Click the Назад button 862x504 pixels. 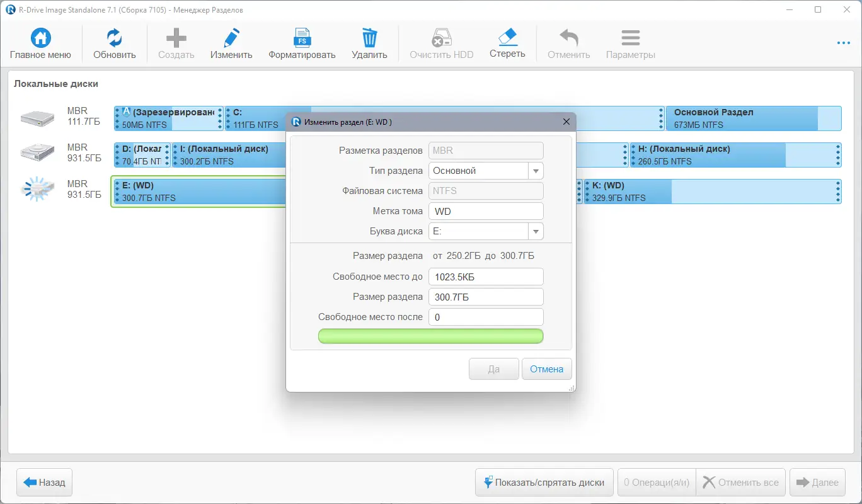point(45,483)
